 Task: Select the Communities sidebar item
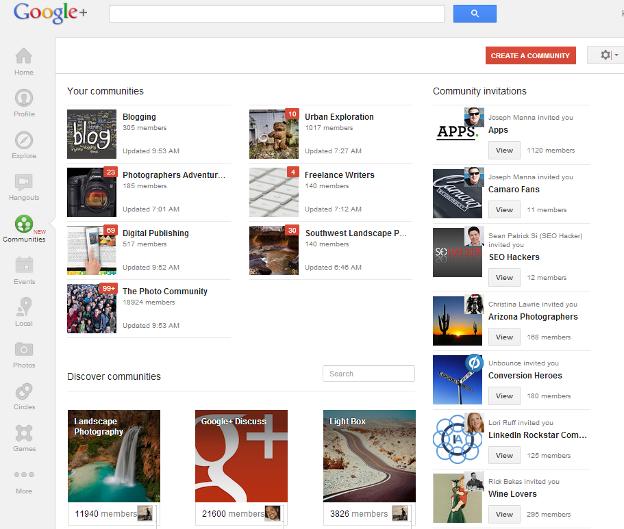pyautogui.click(x=23, y=226)
